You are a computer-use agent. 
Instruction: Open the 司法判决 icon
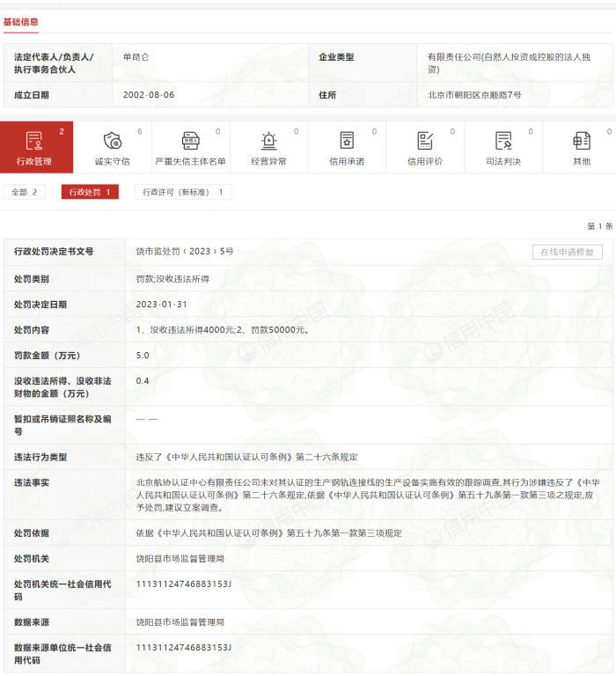pos(503,141)
